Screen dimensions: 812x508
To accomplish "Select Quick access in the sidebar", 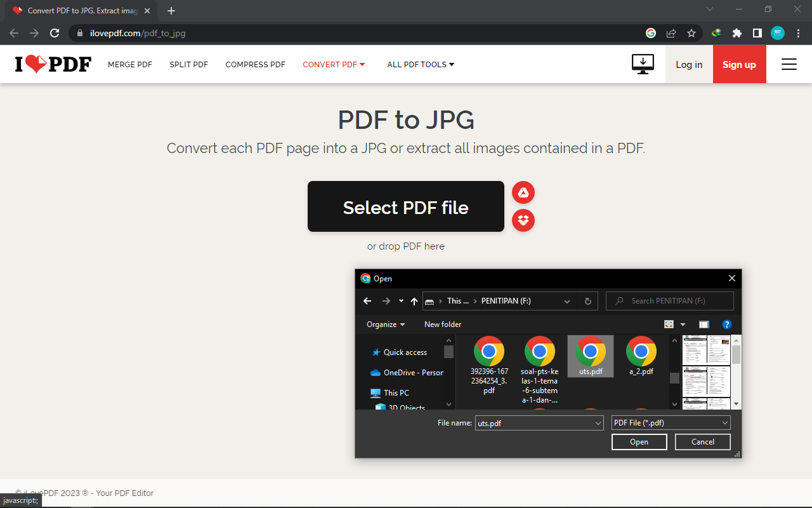I will click(405, 352).
